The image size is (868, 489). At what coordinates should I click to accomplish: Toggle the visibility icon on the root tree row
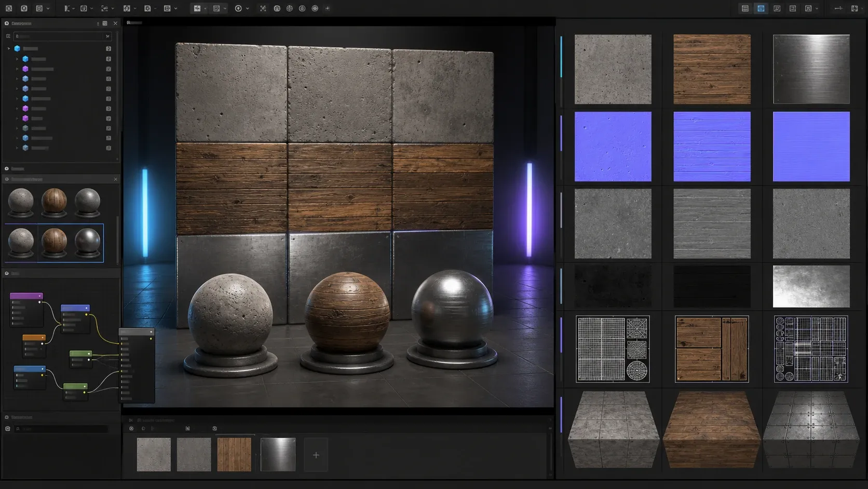pyautogui.click(x=108, y=48)
